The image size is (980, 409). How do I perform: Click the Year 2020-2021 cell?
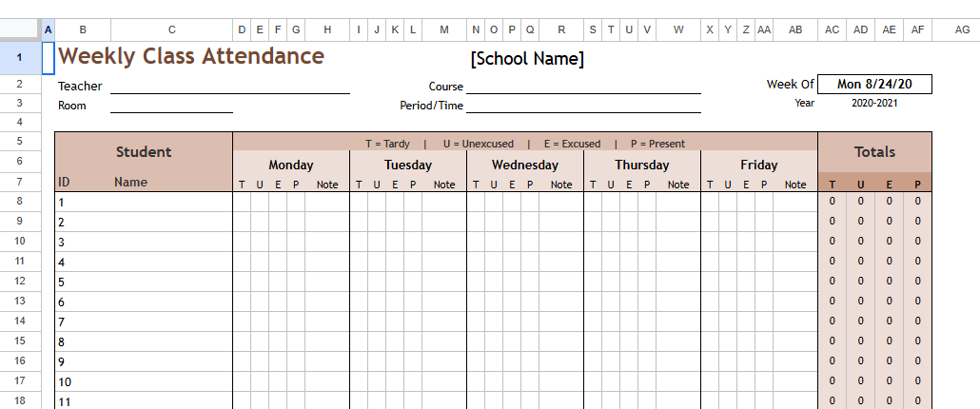[874, 103]
